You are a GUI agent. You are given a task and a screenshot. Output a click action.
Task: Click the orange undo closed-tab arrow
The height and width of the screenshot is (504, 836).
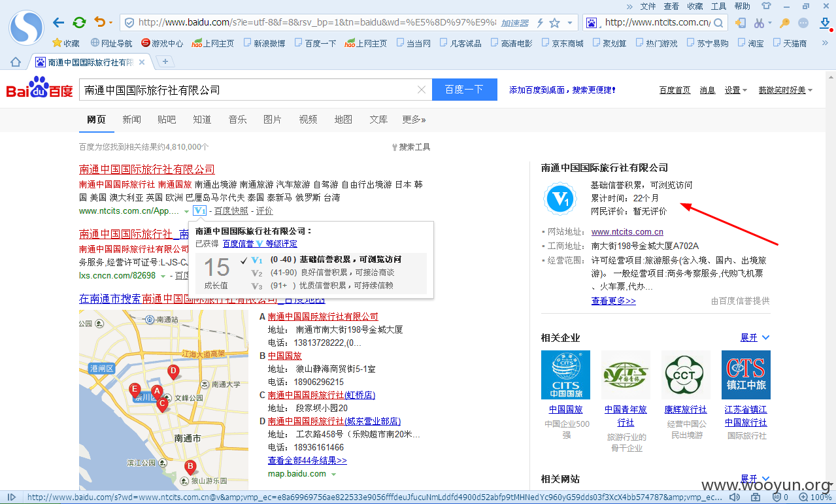point(99,22)
